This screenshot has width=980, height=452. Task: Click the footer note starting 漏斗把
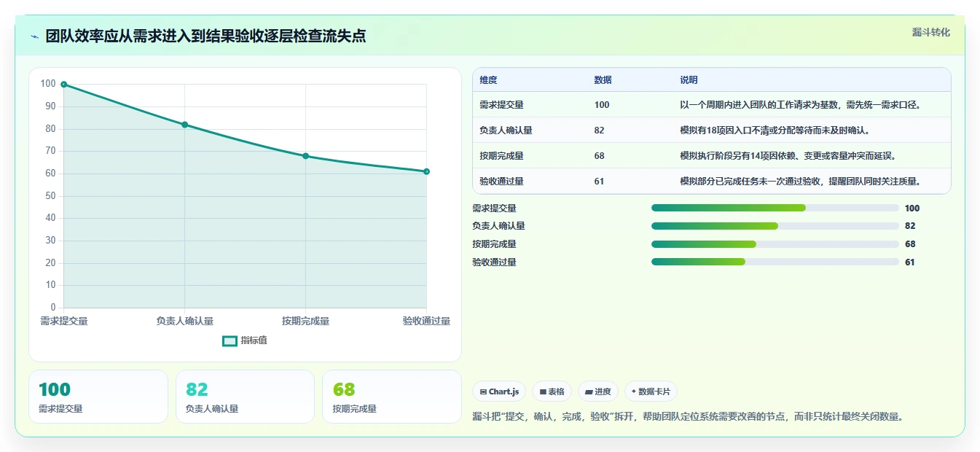pos(689,417)
